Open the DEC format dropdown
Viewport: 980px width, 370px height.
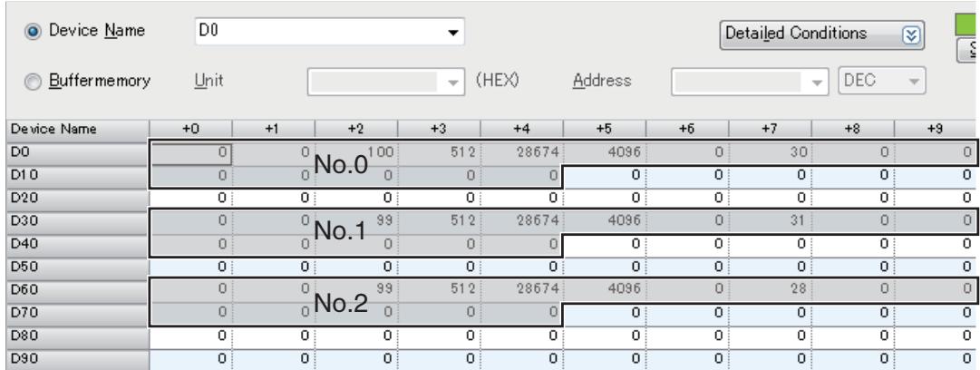tap(882, 82)
